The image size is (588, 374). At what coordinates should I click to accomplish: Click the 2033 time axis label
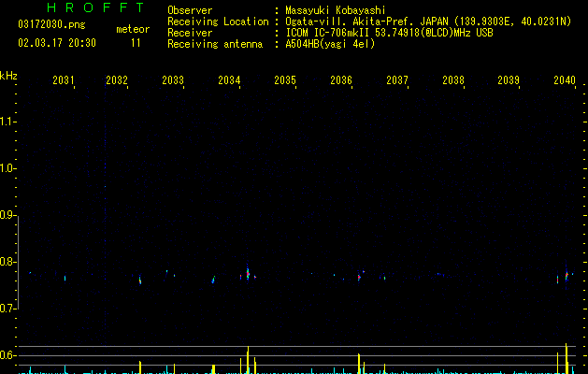(x=173, y=80)
